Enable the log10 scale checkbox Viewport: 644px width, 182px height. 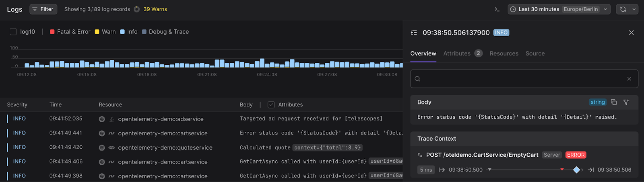(13, 32)
